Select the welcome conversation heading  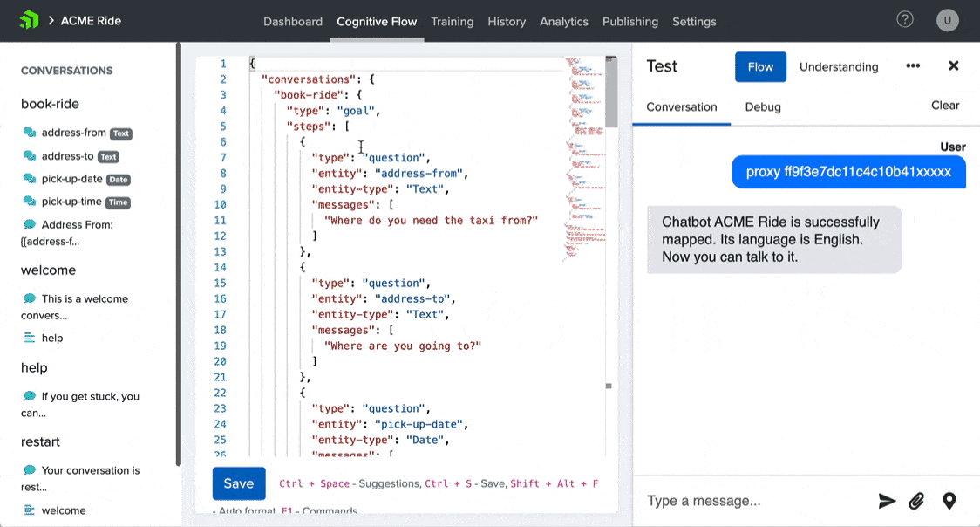[48, 270]
